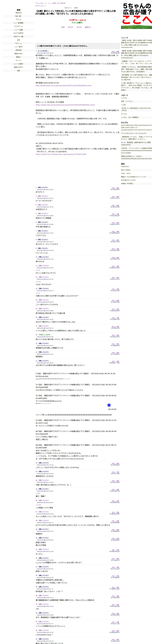Open the 女性 board

tap(18, 40)
